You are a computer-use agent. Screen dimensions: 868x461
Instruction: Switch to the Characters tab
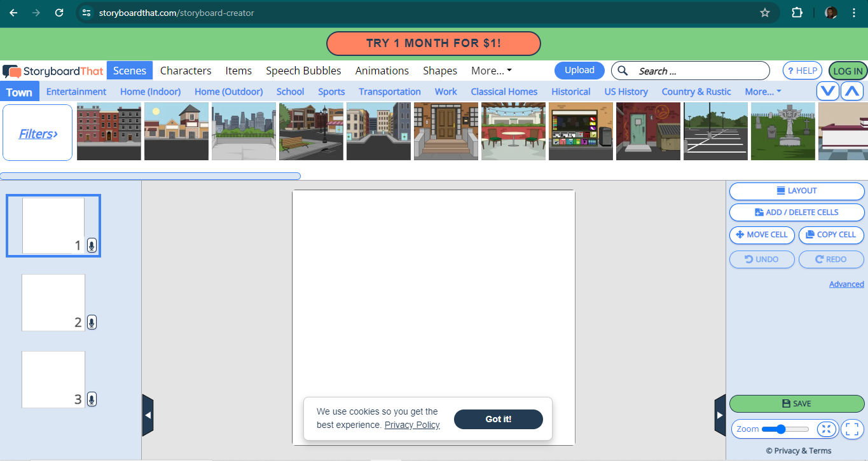coord(186,71)
